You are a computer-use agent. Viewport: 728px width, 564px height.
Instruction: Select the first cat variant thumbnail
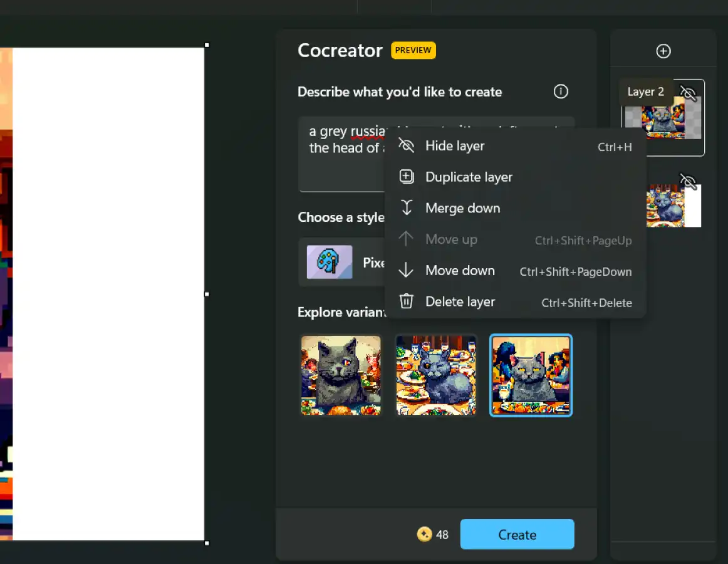coord(341,375)
